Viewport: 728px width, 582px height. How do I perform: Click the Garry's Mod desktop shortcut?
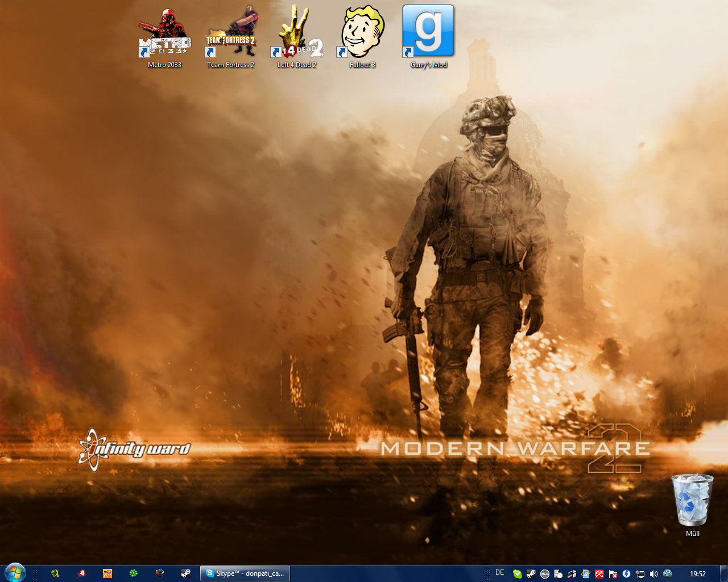428,34
